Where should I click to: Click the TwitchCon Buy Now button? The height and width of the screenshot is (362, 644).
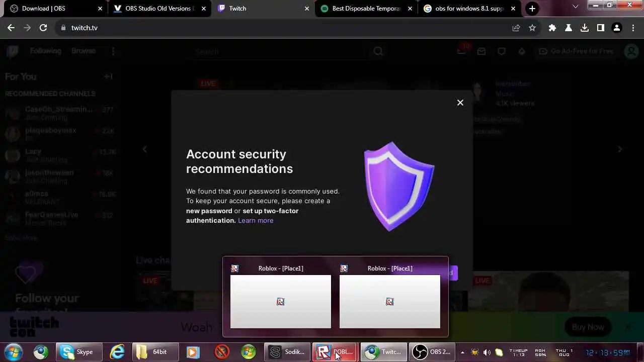[588, 327]
